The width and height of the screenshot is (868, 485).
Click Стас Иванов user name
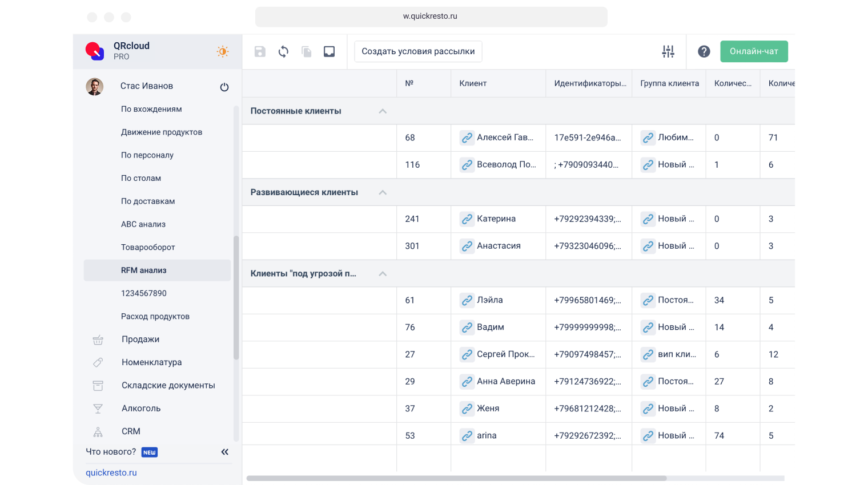click(147, 86)
